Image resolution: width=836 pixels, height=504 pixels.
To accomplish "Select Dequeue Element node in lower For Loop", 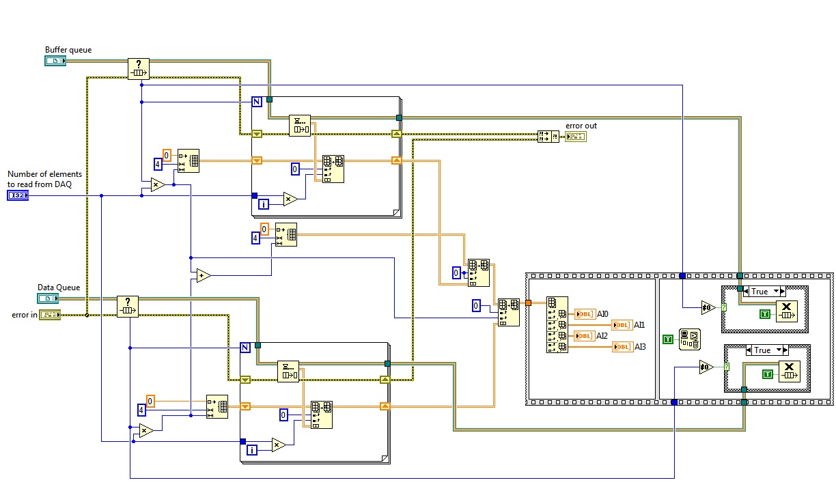I will point(288,372).
